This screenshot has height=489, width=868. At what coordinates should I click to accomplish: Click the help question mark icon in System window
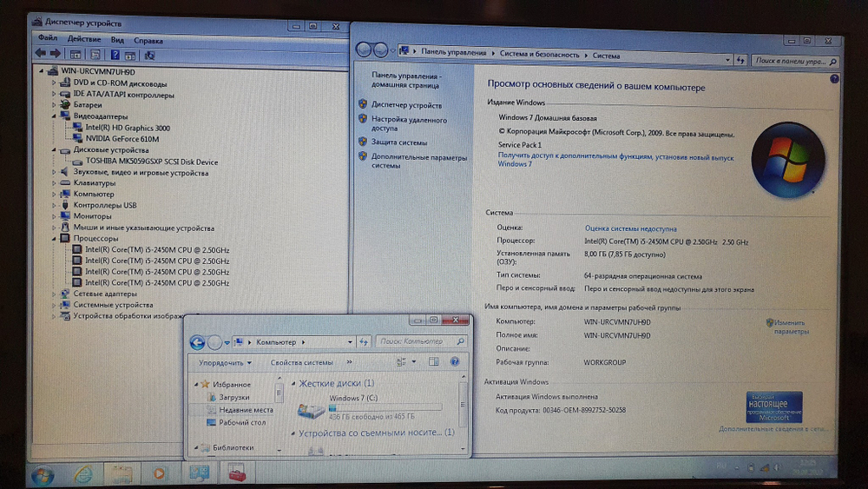(x=834, y=79)
